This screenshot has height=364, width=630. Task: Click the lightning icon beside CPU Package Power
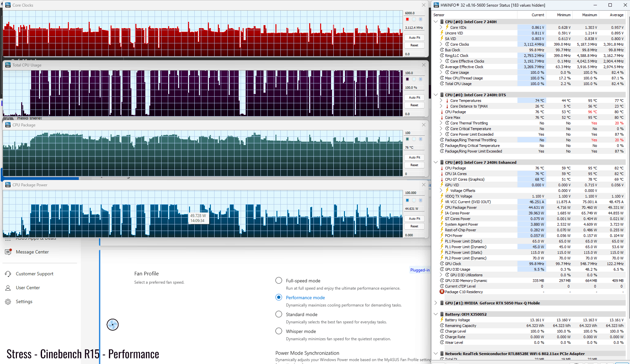442,207
